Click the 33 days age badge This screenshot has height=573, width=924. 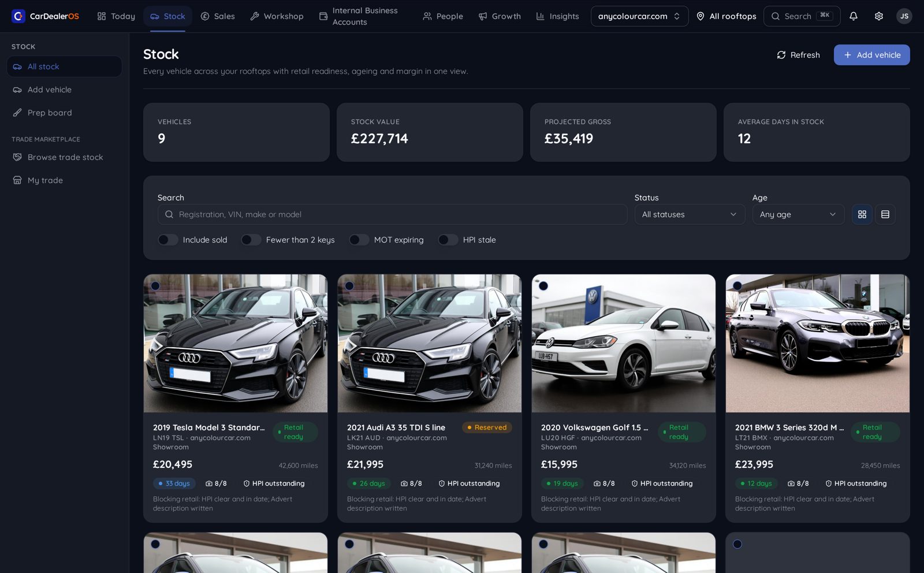click(x=174, y=483)
